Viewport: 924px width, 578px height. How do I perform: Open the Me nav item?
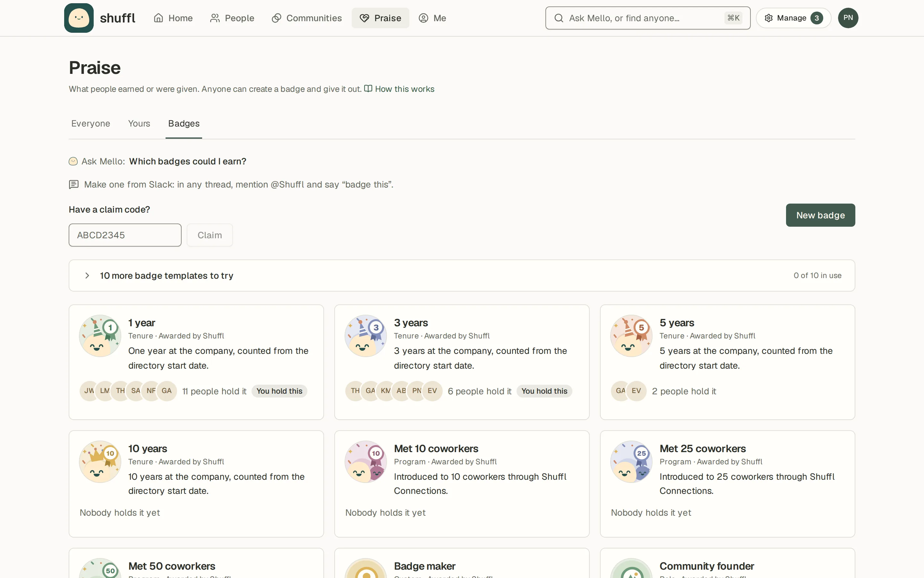pyautogui.click(x=432, y=18)
